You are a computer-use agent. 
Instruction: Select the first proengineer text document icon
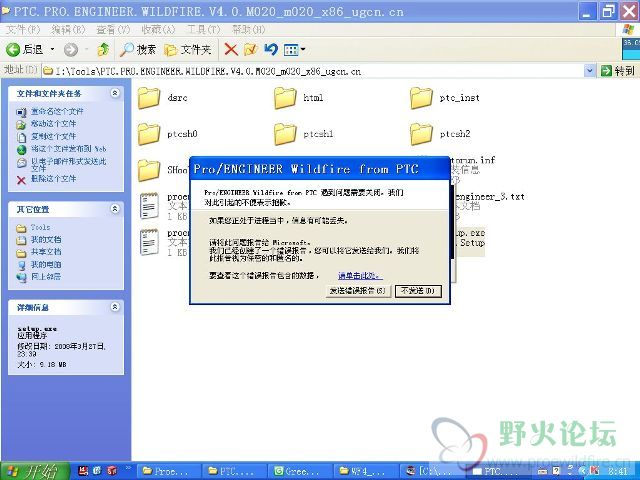click(x=149, y=206)
